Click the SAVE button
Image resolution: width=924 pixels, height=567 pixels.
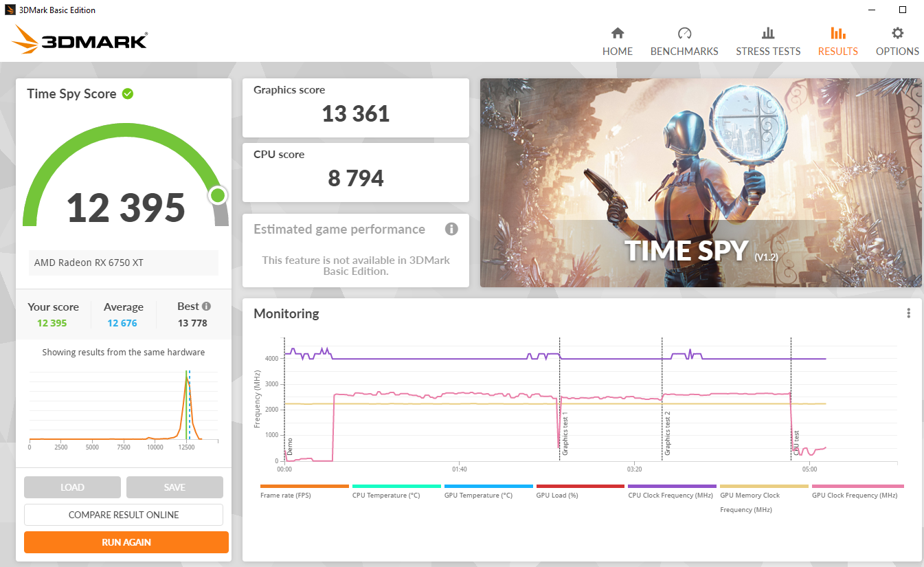(x=174, y=487)
